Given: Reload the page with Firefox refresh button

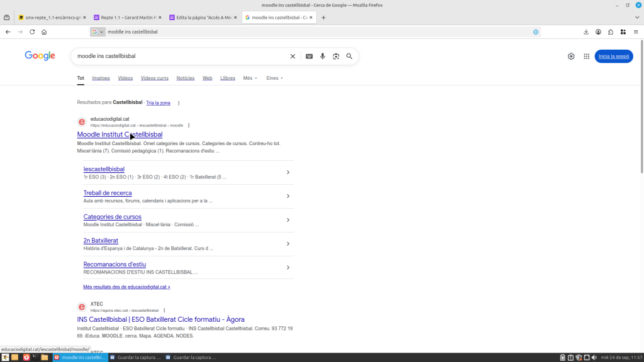Looking at the screenshot, I should 31,32.
